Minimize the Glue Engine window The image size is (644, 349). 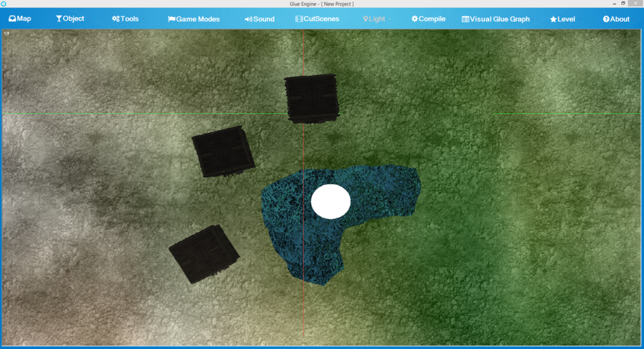(x=610, y=4)
